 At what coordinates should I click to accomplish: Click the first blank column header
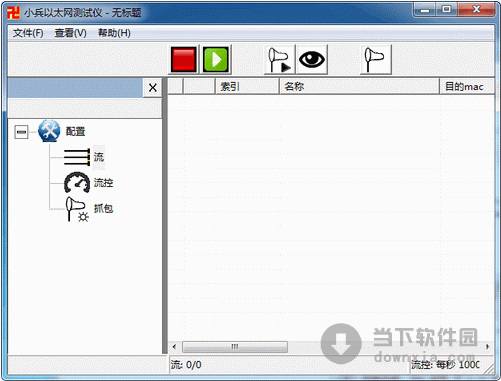[x=175, y=87]
